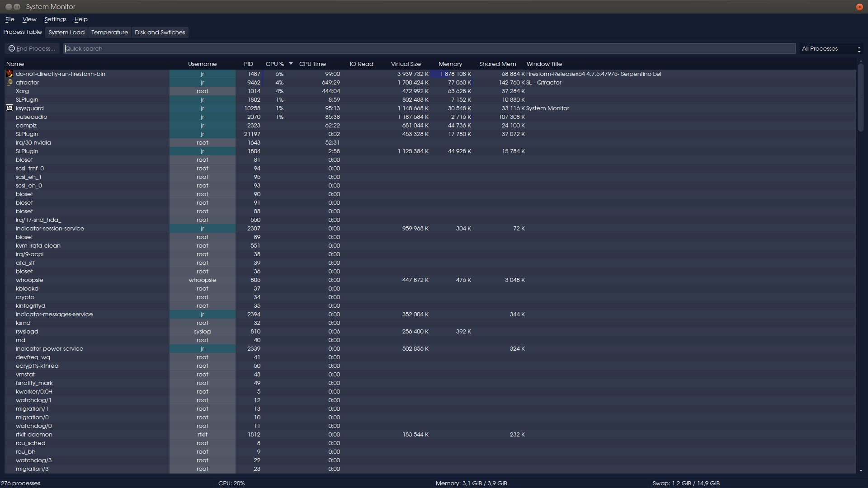Select the indicator-messages-service row
This screenshot has width=868, height=488.
[x=430, y=314]
